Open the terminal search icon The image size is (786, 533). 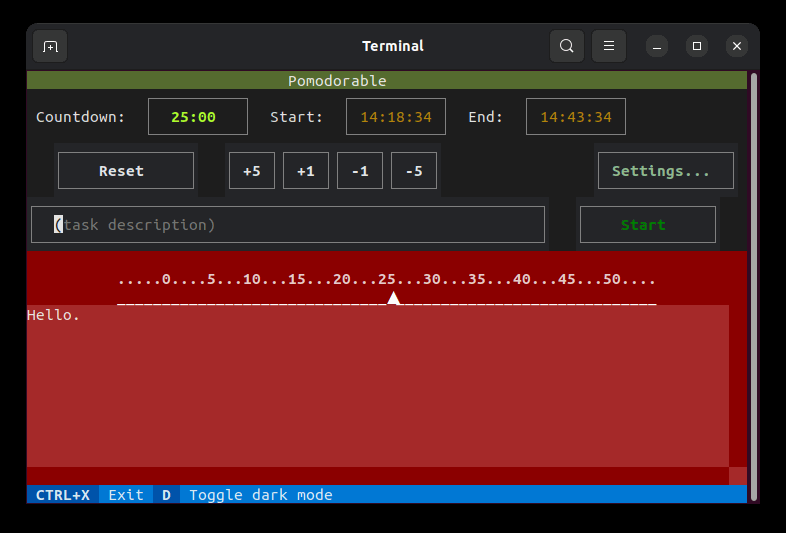(567, 46)
